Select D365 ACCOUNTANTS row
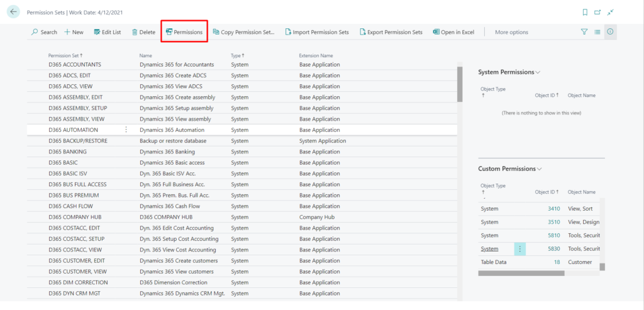Viewport: 644px width, 310px height. click(242, 65)
